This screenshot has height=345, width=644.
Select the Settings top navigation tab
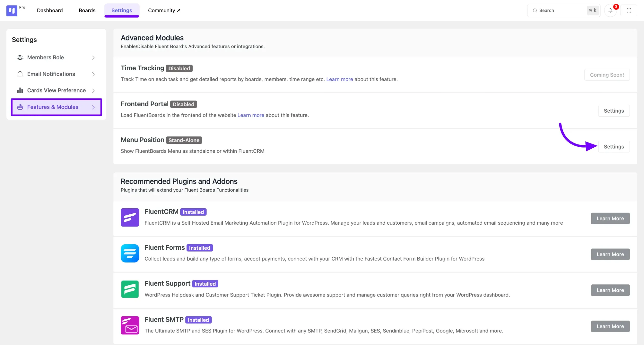[122, 11]
